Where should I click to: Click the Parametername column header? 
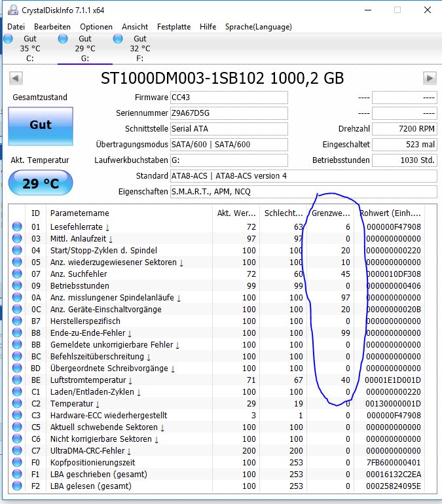129,213
